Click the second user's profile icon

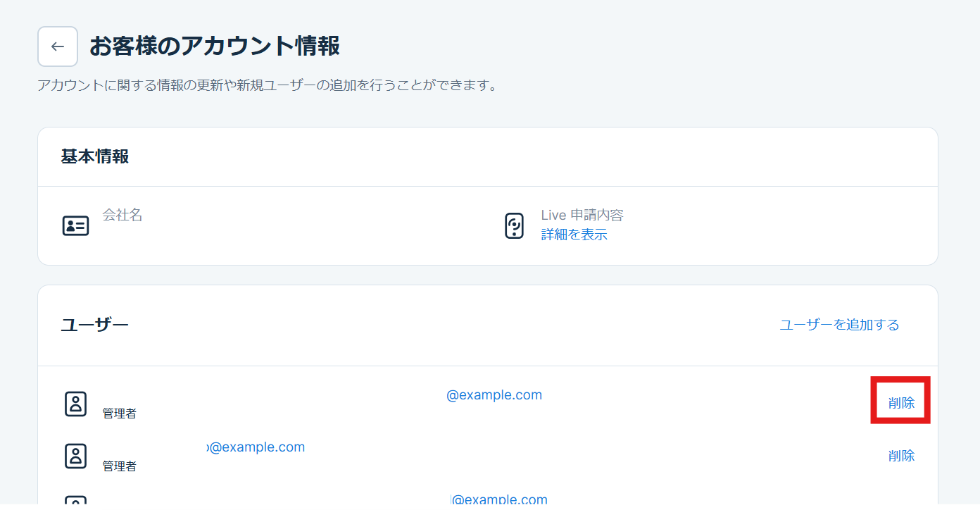75,456
